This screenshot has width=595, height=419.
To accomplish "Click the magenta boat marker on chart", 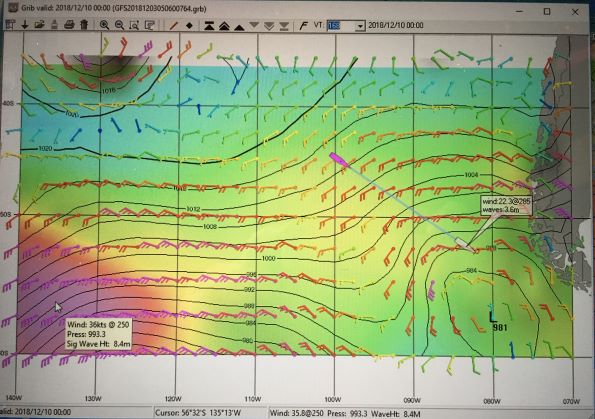I will pyautogui.click(x=338, y=160).
